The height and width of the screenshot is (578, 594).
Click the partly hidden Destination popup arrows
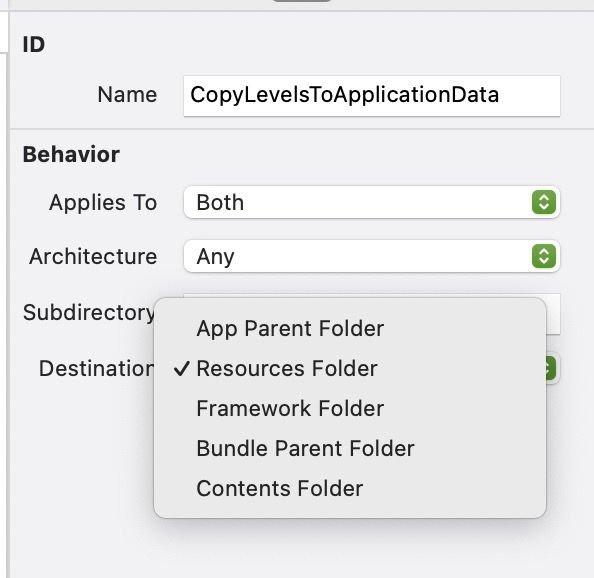click(551, 368)
